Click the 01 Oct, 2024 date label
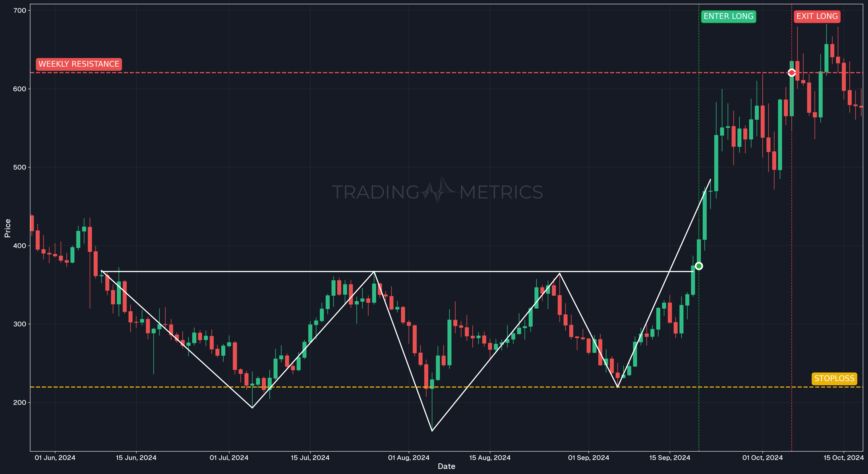 pyautogui.click(x=763, y=458)
